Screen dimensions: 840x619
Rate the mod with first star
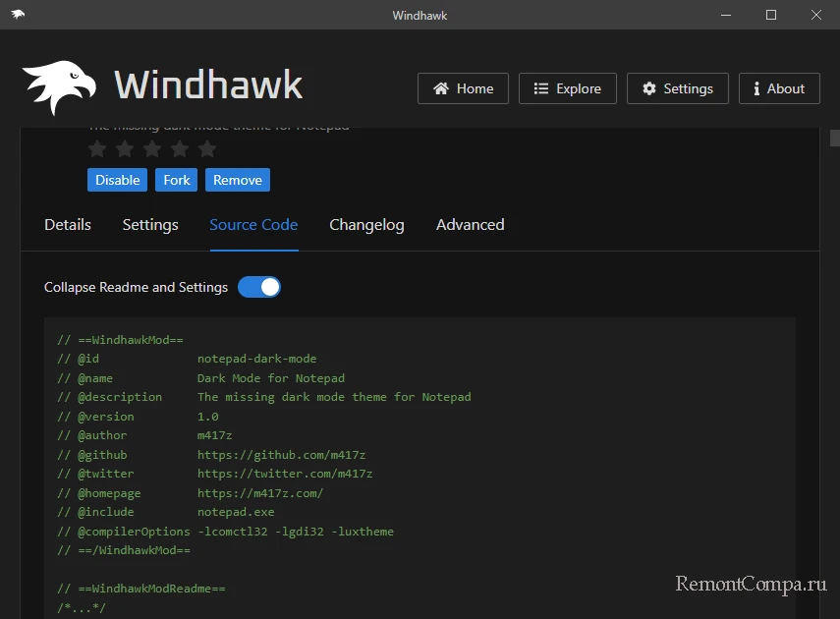pyautogui.click(x=96, y=149)
